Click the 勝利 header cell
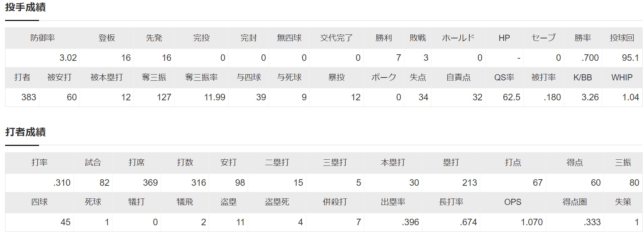Viewport: 644px width, 235px height. click(384, 38)
